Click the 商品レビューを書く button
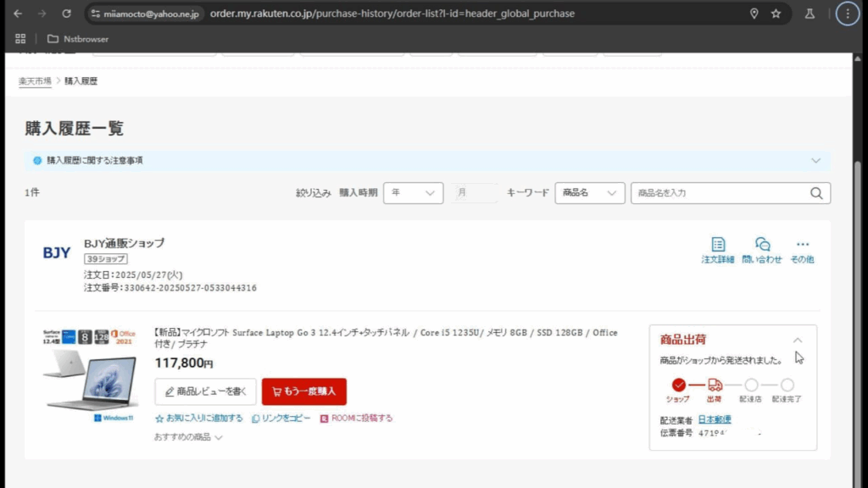The height and width of the screenshot is (488, 868). point(205,391)
